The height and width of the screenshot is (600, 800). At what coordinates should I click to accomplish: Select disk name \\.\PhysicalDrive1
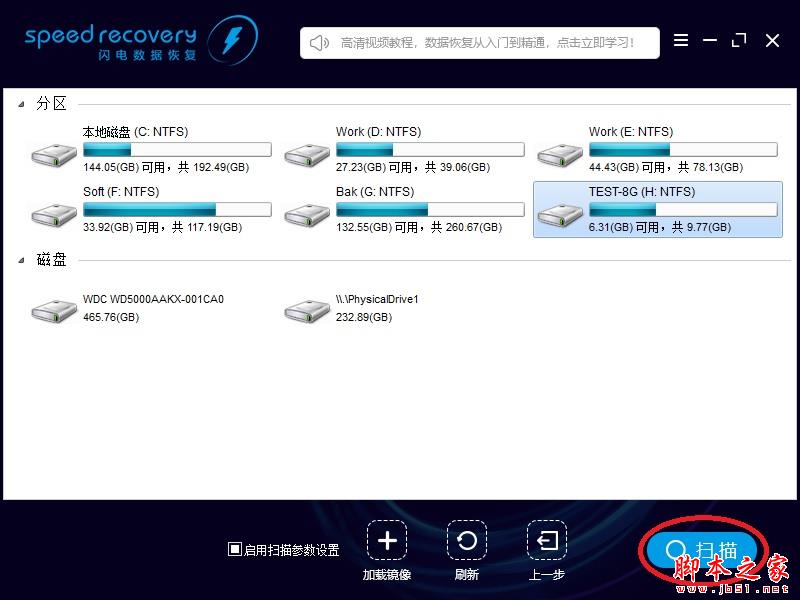click(377, 299)
